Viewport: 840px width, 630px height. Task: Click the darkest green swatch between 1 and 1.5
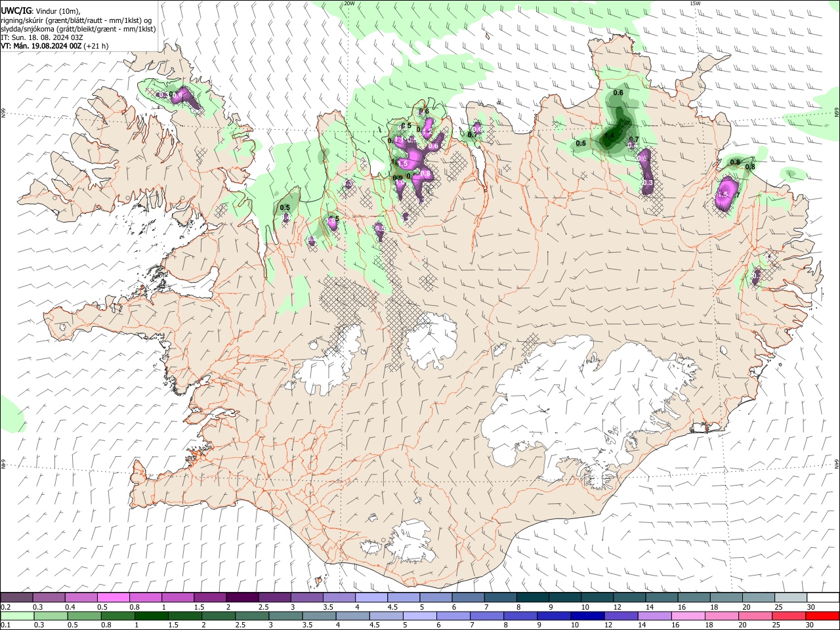click(x=153, y=616)
